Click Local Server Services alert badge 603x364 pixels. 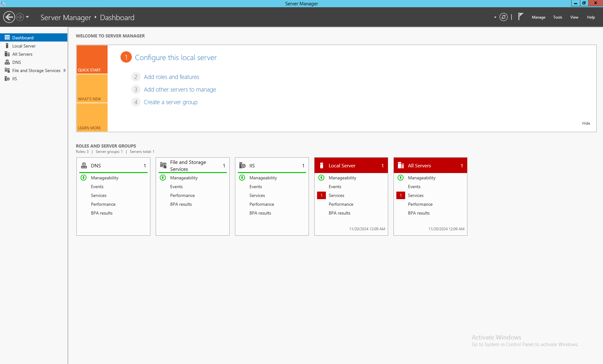coord(321,195)
